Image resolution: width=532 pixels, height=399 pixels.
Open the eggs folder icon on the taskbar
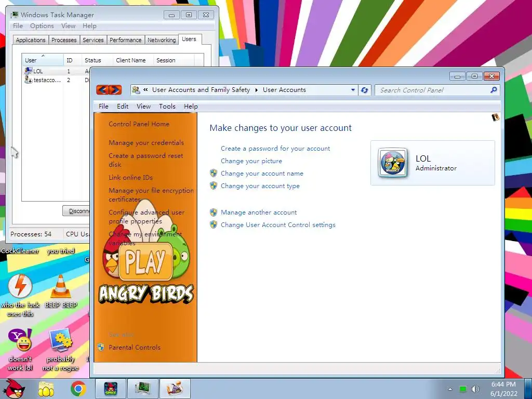click(x=46, y=389)
